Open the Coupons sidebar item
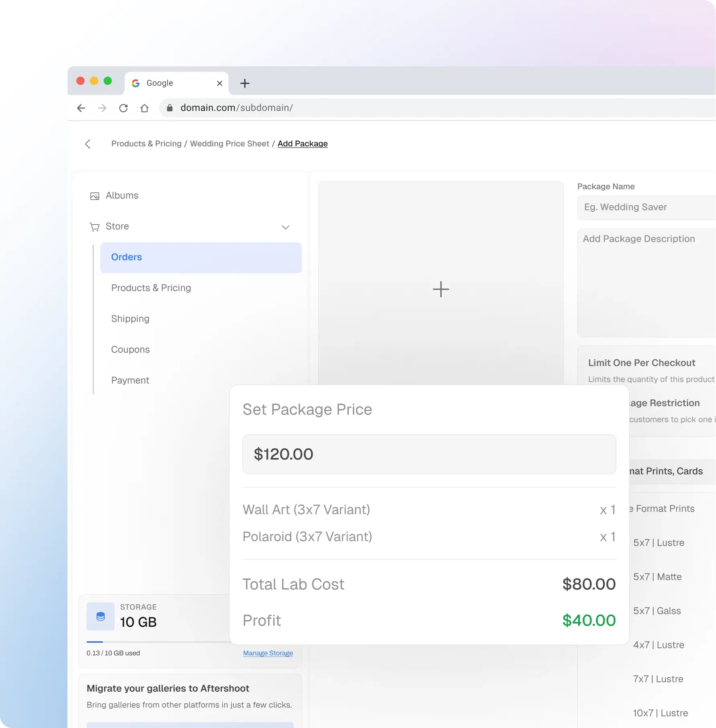Image resolution: width=716 pixels, height=728 pixels. coord(131,350)
